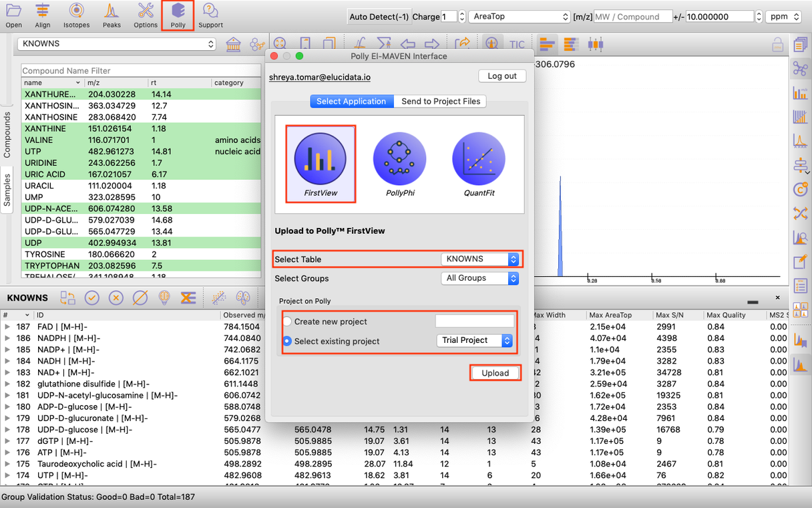Open the ppm units dropdown
Viewport: 812px width, 508px height.
(783, 17)
